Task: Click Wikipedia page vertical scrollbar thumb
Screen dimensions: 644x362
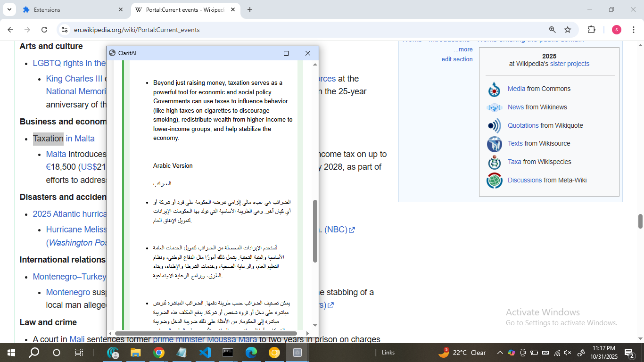Action: [640, 221]
